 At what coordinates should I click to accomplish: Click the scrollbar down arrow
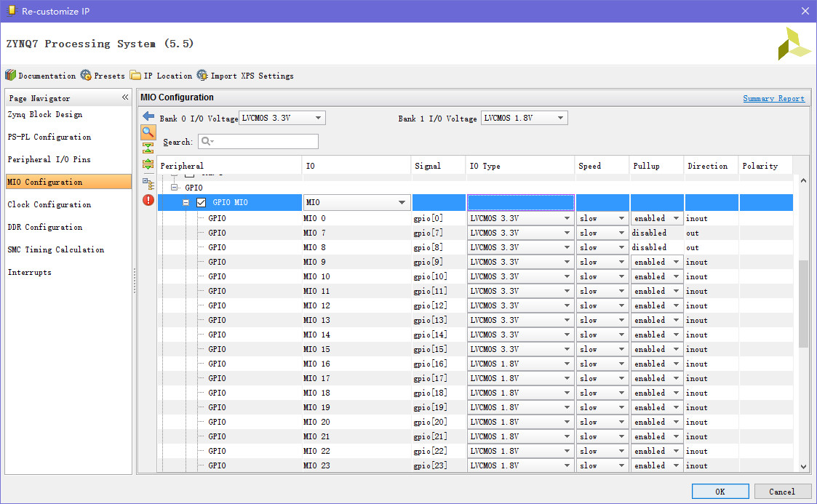(x=803, y=467)
